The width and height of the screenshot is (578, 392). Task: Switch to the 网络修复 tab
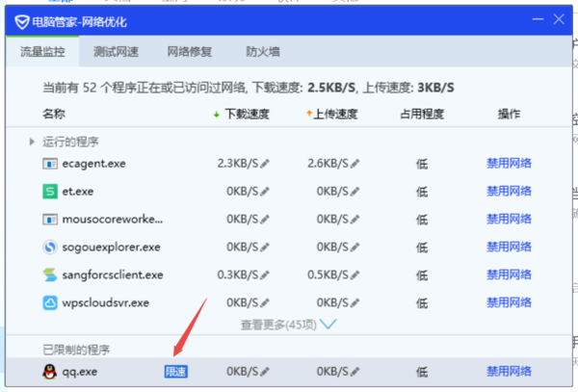click(x=190, y=52)
